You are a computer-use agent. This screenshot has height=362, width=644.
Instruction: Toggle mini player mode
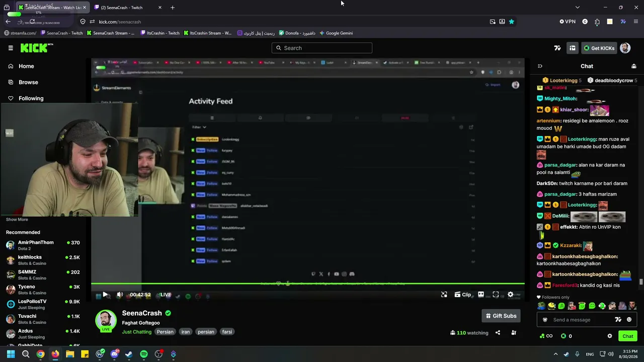tap(444, 295)
